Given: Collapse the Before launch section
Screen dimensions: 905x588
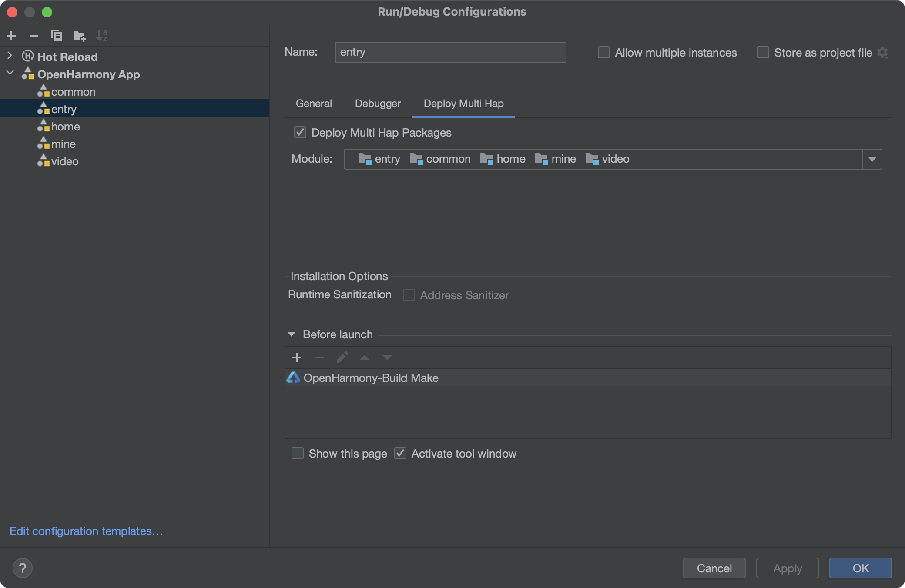Looking at the screenshot, I should click(x=292, y=334).
